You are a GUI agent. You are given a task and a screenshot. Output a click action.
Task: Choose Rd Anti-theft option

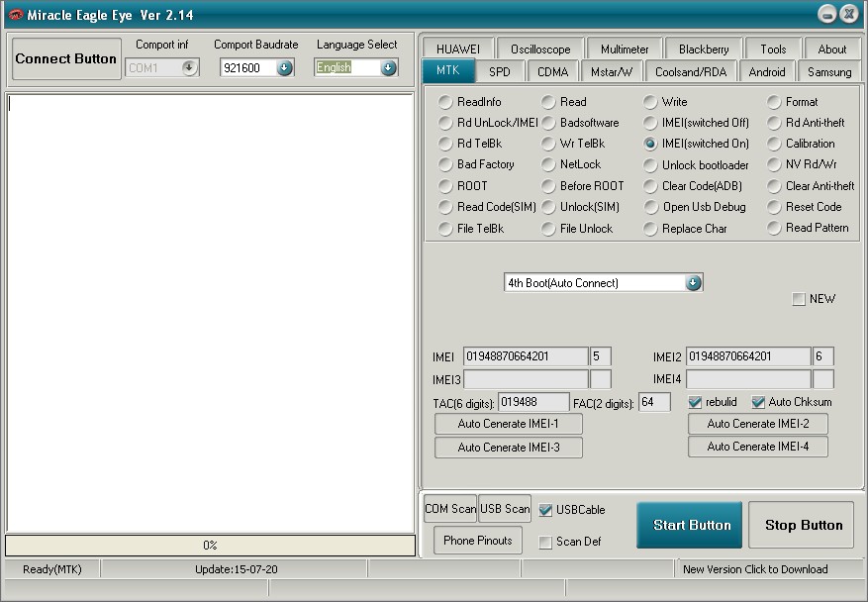(807, 123)
